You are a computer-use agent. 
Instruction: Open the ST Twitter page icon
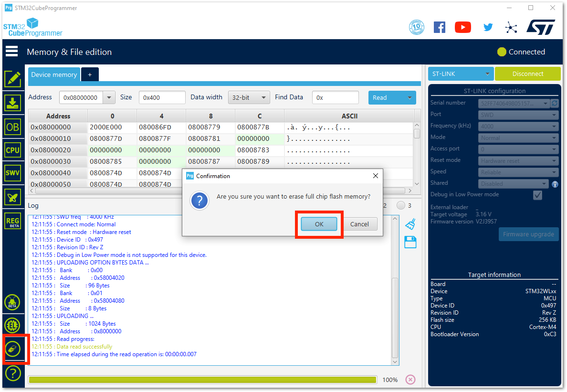click(x=488, y=27)
